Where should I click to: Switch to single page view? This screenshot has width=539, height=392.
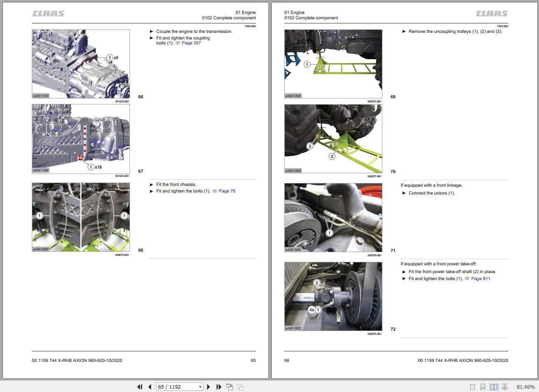(x=472, y=387)
